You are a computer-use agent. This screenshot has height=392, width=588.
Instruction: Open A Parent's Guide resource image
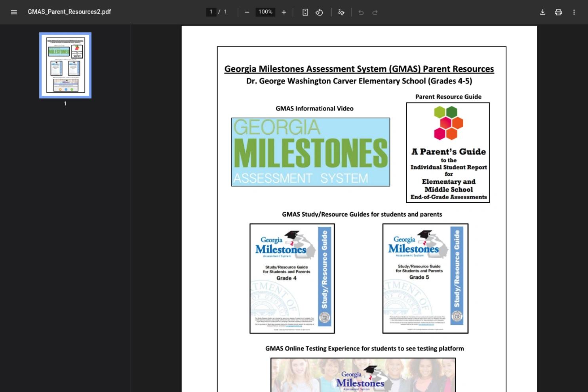point(448,152)
